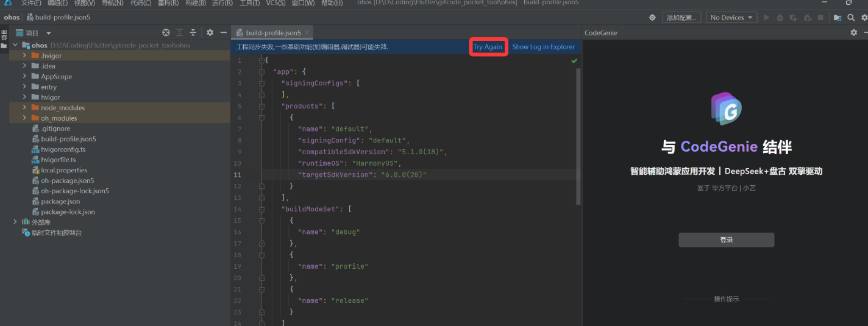Viewport: 868px width, 326px height.
Task: Click the expand all icon in project panel
Action: click(180, 32)
